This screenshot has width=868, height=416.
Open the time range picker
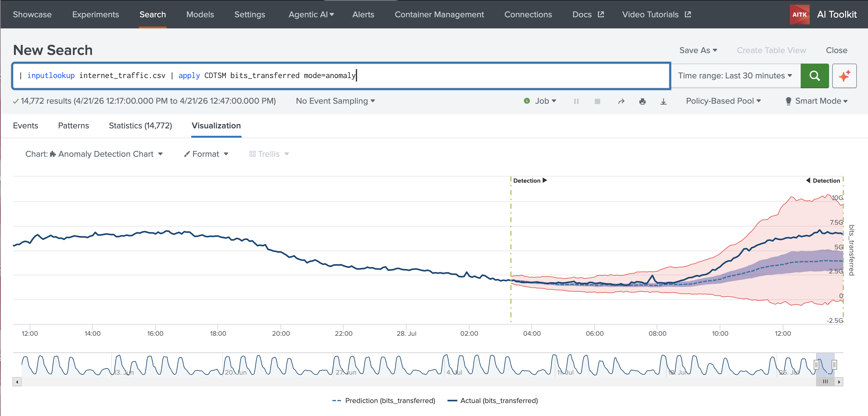[735, 76]
